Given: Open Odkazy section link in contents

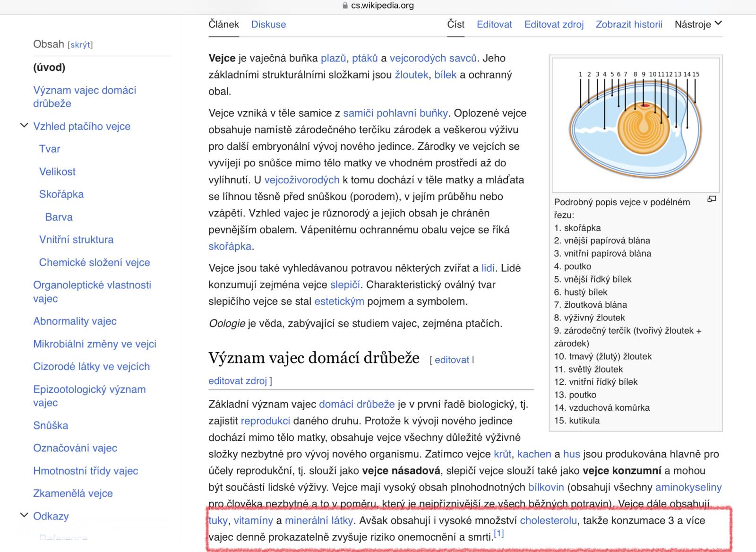Looking at the screenshot, I should tap(51, 516).
